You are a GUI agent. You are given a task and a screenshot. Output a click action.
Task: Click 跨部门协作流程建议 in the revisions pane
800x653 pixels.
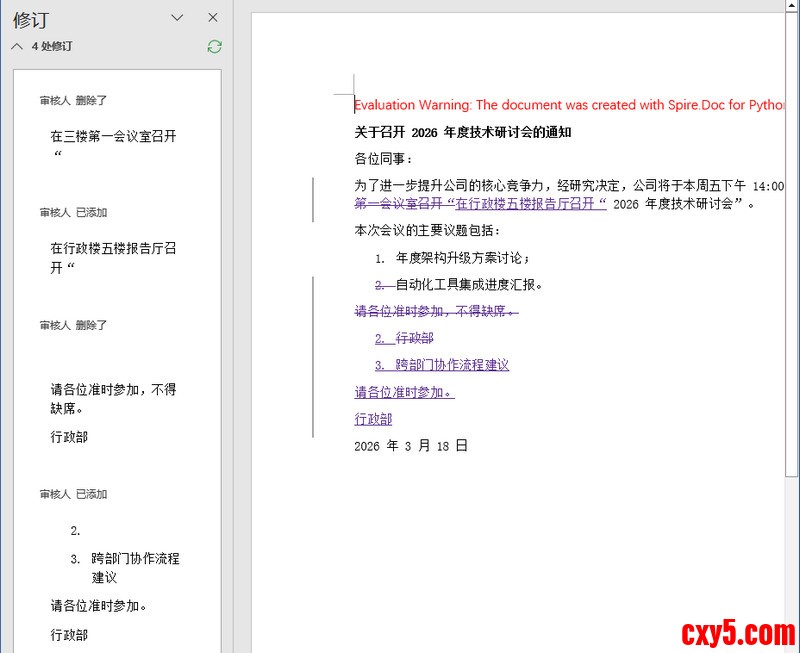click(x=135, y=559)
